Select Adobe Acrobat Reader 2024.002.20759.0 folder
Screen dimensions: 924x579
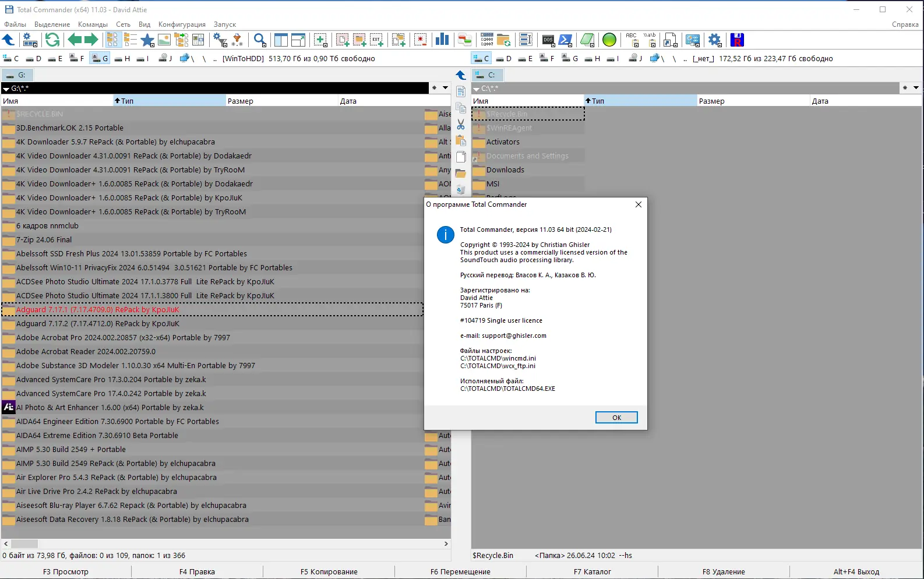(x=212, y=352)
